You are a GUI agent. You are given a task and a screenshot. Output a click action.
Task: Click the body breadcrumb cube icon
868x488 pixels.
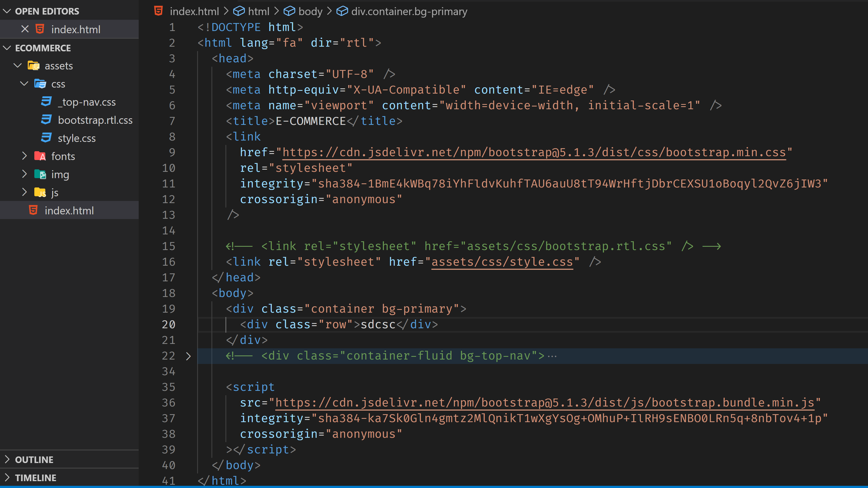(x=289, y=11)
